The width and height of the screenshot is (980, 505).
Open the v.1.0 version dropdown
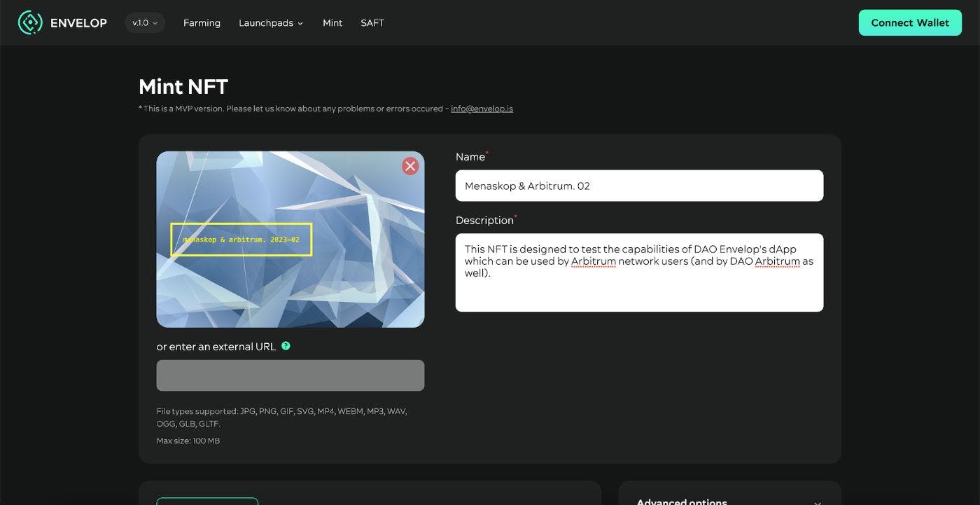point(145,23)
